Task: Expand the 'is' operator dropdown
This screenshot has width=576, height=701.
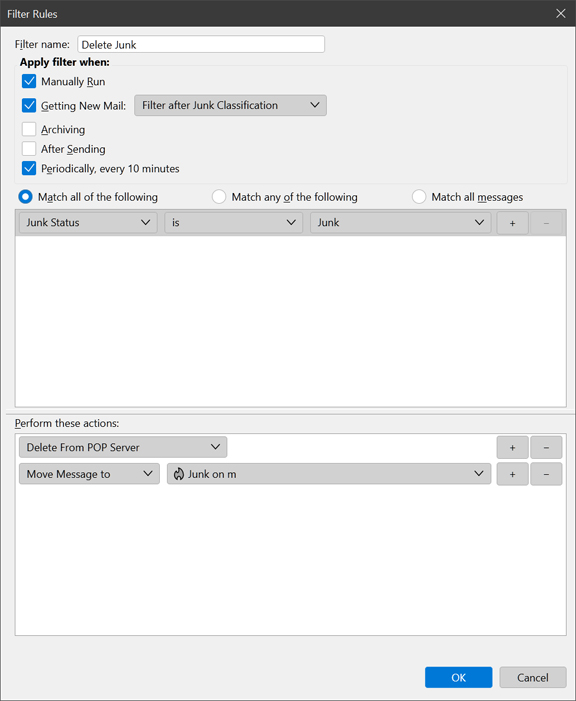Action: (233, 223)
